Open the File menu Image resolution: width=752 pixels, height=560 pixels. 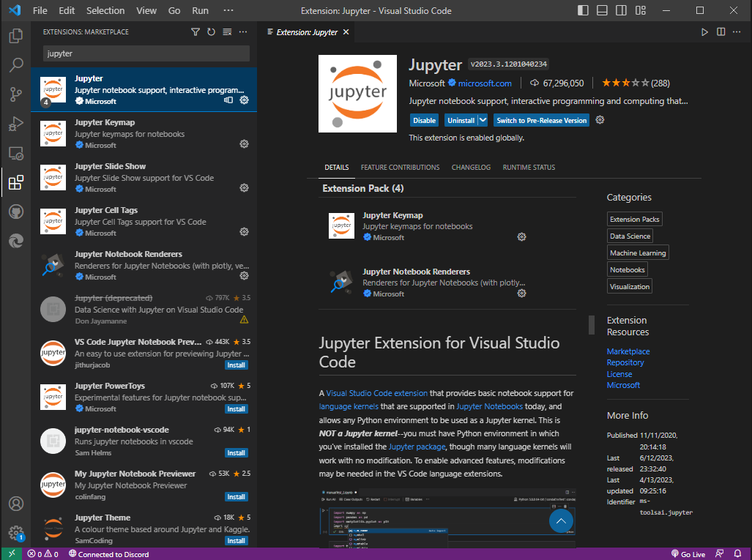pos(40,10)
